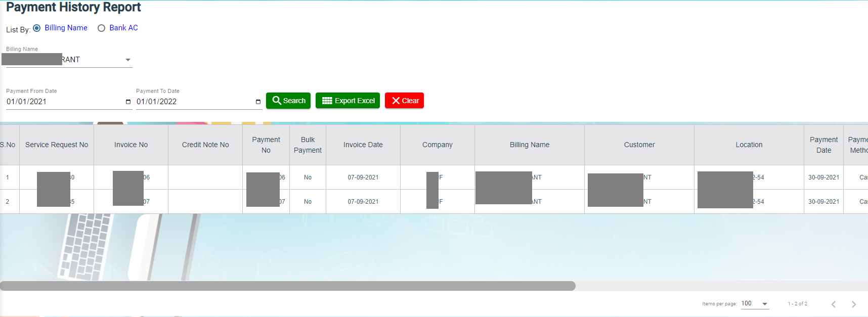Sort by Invoice Date column header
Viewport: 868px width, 317px height.
[363, 145]
